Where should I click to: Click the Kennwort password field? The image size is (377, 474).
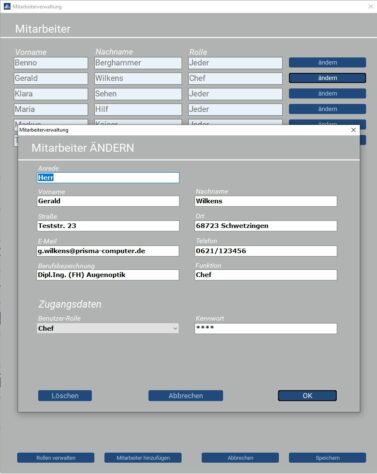coord(266,328)
